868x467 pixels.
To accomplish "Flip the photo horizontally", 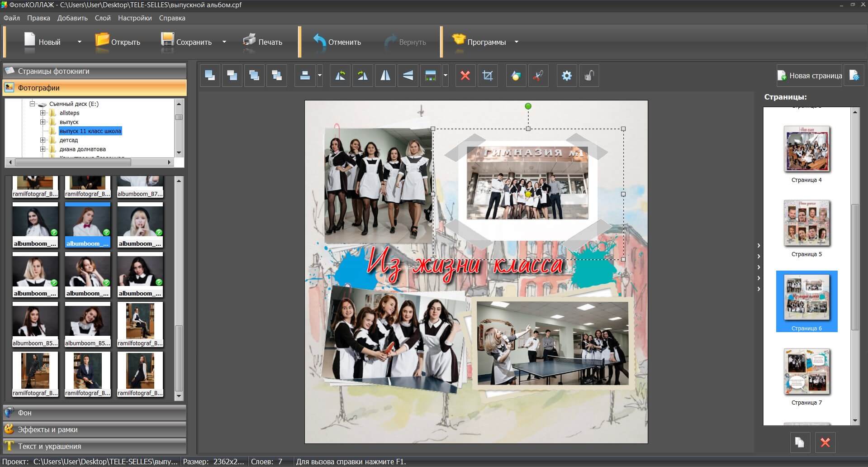I will click(385, 76).
